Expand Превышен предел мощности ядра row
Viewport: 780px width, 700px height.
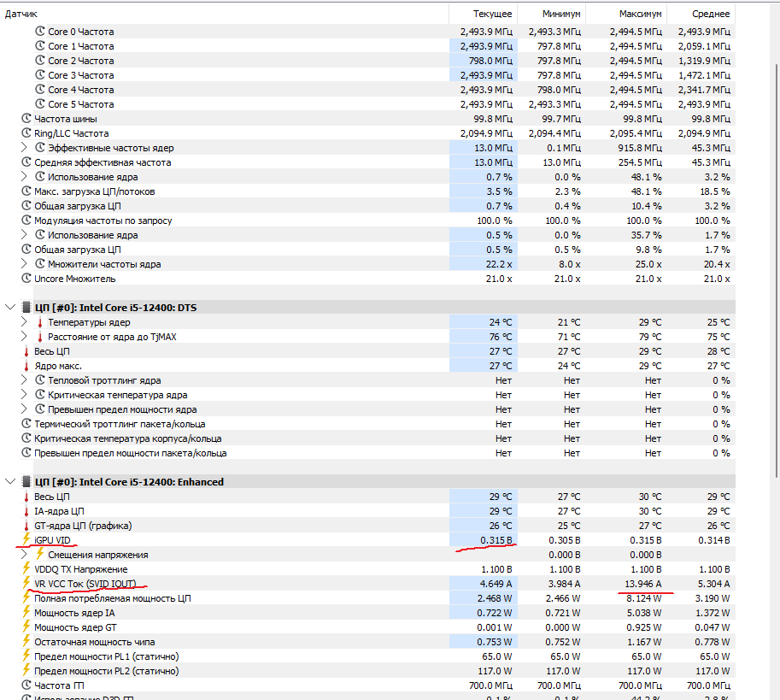point(24,409)
